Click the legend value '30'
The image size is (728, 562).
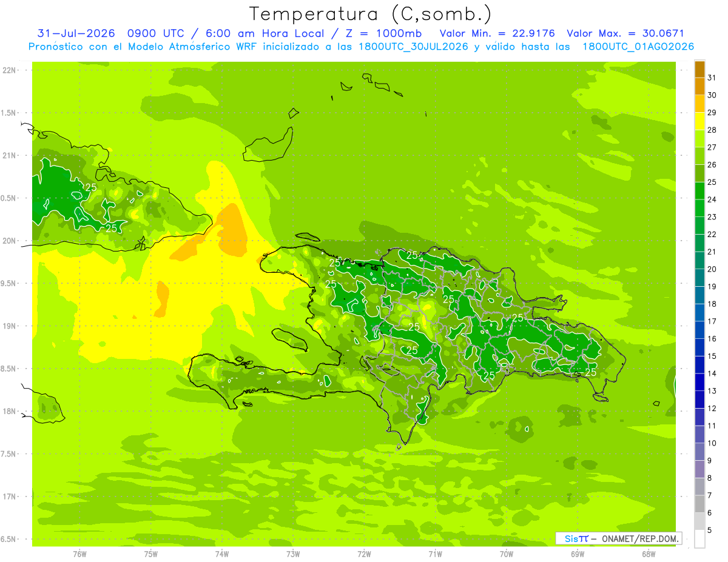coord(712,95)
